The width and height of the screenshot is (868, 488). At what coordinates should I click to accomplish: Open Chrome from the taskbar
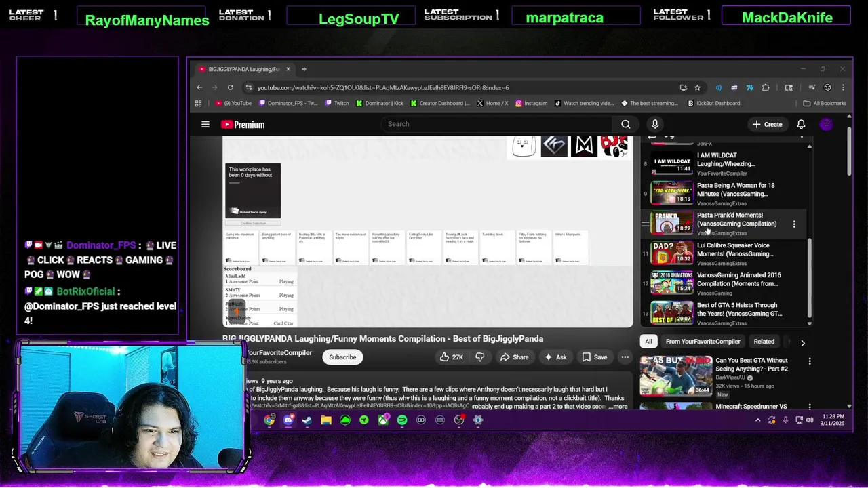[269, 420]
